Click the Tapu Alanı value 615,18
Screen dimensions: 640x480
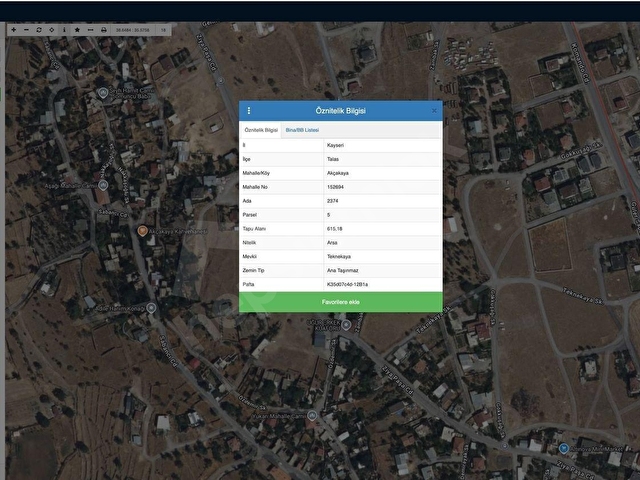pos(382,229)
